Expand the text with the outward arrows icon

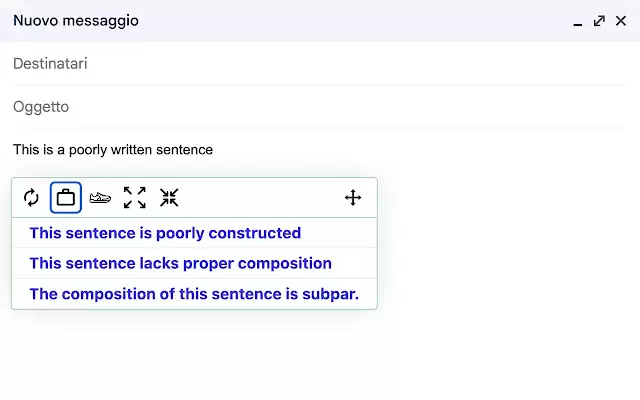point(135,198)
